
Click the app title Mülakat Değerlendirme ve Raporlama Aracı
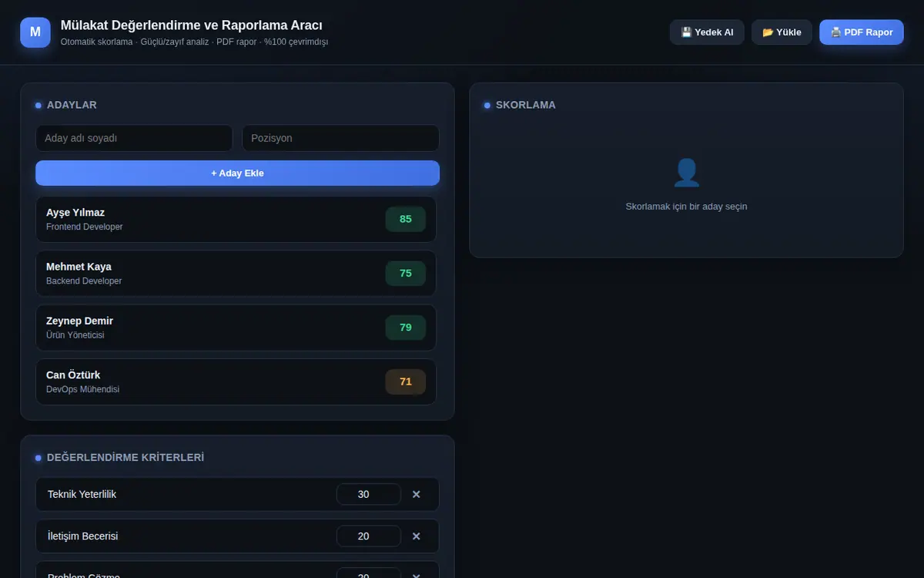[x=192, y=25]
